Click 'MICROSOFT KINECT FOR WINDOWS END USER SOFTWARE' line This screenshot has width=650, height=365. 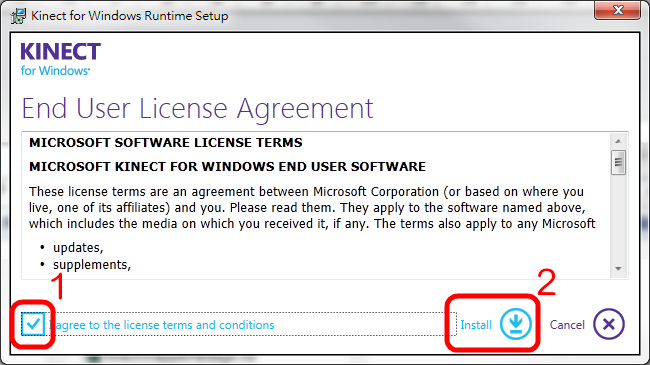point(227,167)
